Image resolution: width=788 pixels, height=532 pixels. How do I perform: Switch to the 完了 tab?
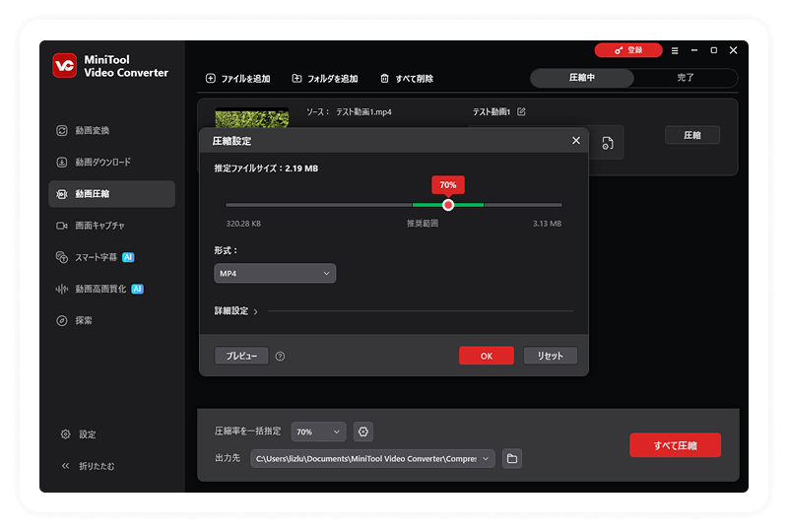(686, 78)
